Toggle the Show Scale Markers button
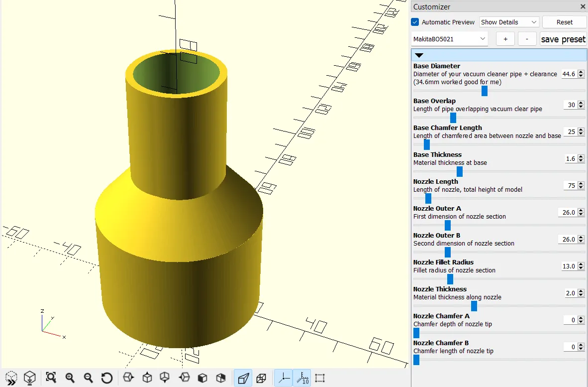 click(x=302, y=378)
